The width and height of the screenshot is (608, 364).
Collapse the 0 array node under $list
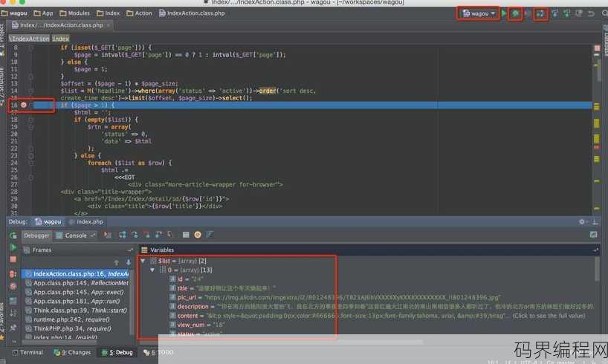[x=152, y=270]
